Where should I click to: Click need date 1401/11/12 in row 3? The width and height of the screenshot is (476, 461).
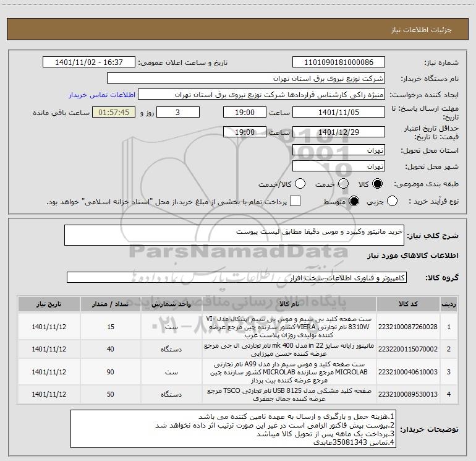tap(49, 372)
